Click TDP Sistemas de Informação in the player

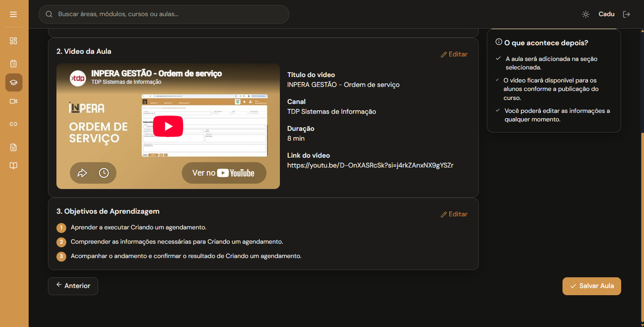(126, 82)
